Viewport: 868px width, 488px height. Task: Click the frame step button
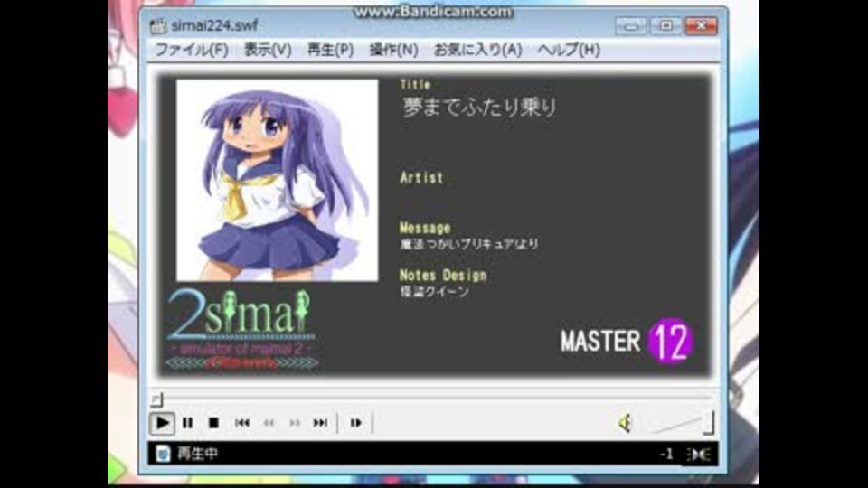click(x=355, y=423)
